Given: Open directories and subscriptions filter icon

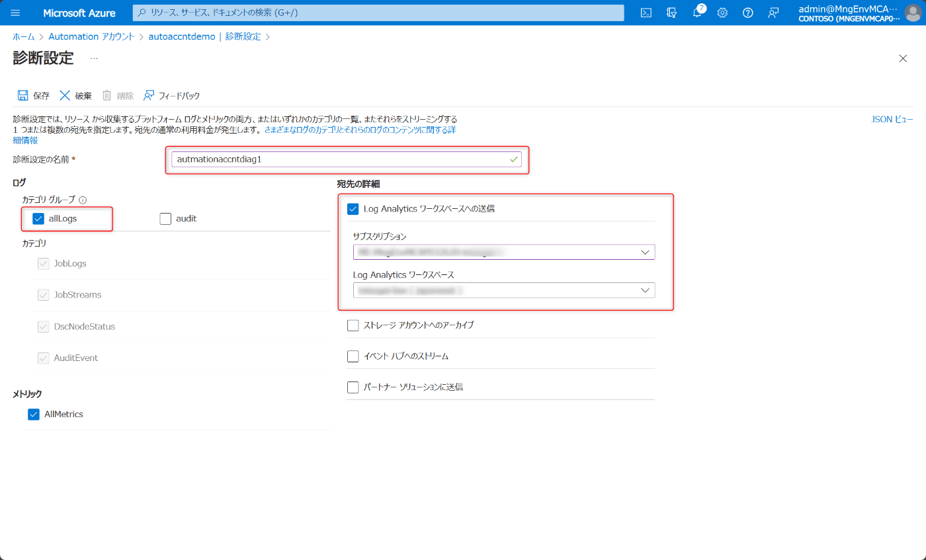Looking at the screenshot, I should click(x=671, y=13).
